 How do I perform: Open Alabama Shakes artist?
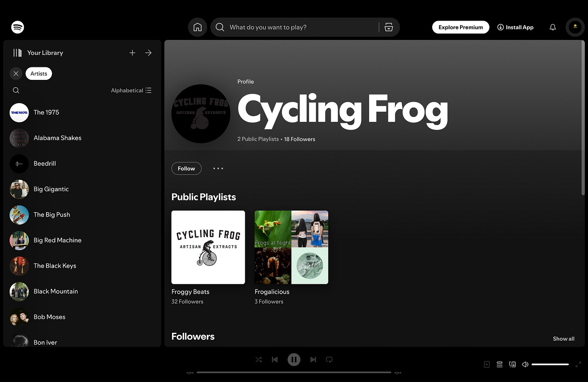pos(82,138)
